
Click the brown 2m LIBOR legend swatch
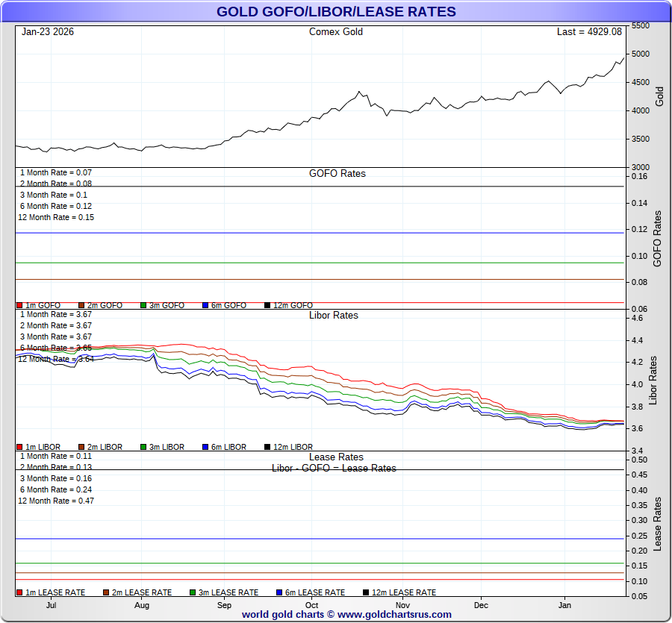[x=81, y=447]
